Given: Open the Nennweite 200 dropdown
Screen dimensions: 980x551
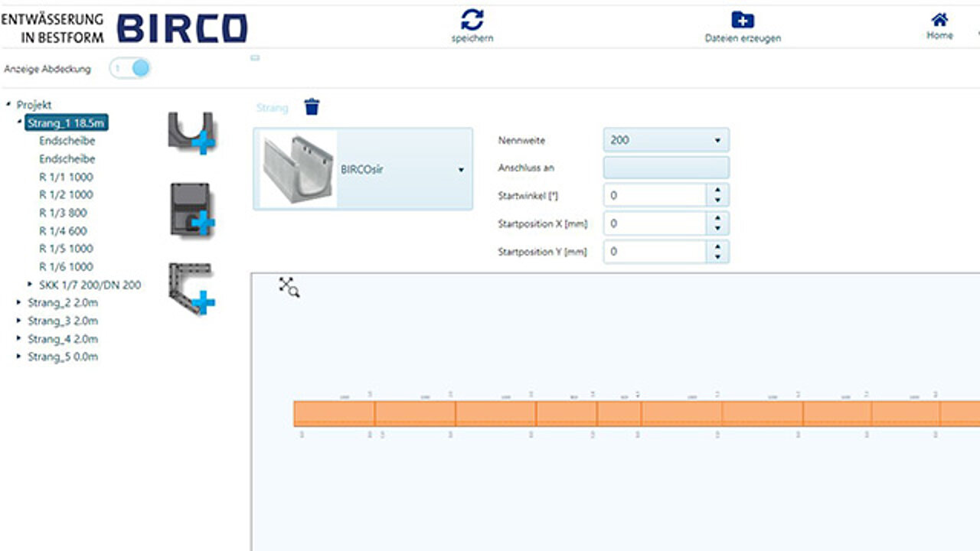Looking at the screenshot, I should (666, 140).
